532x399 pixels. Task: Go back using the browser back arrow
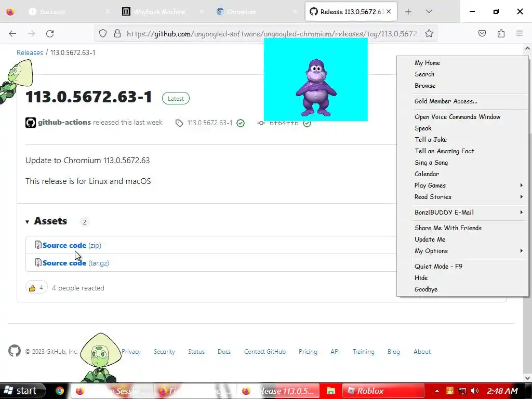tap(12, 33)
